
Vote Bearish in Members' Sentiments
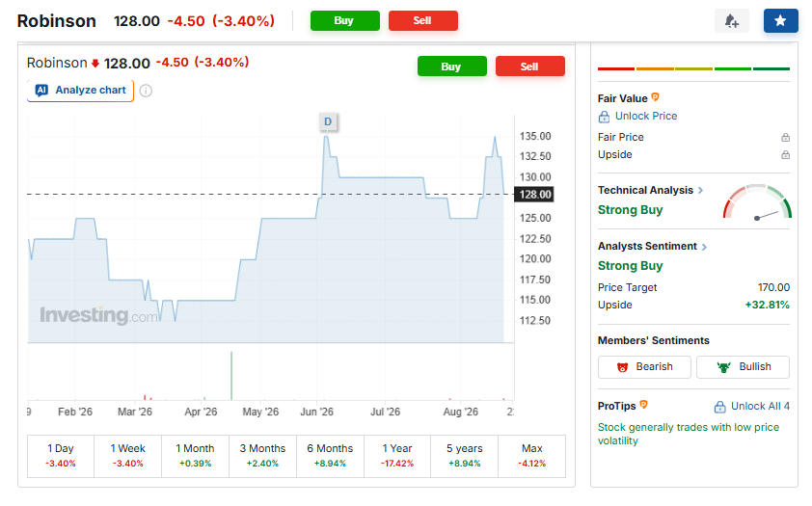pyautogui.click(x=644, y=367)
